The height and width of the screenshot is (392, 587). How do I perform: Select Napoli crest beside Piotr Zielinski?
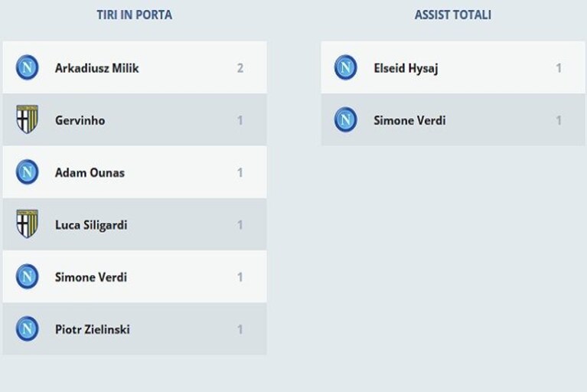click(x=28, y=329)
